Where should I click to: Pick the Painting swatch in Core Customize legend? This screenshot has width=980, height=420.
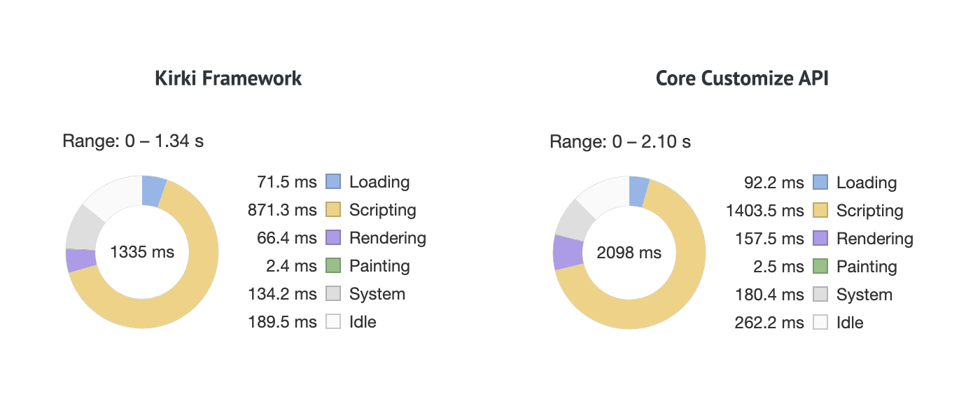(820, 267)
